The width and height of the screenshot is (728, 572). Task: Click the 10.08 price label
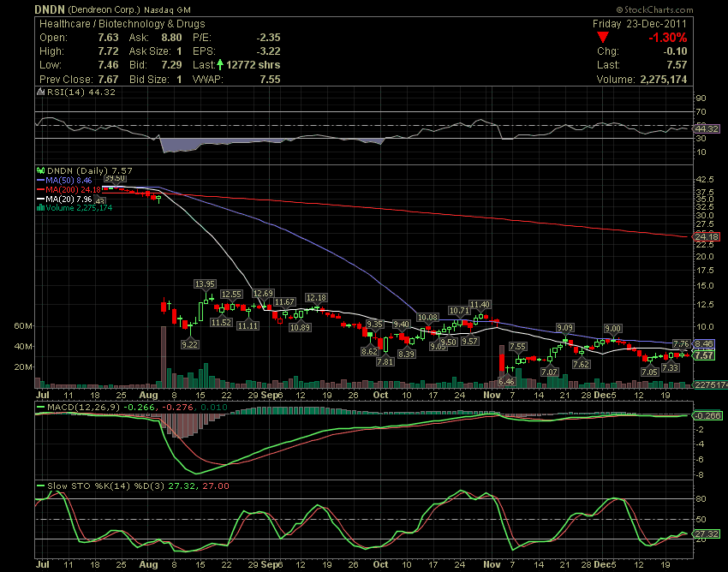coord(427,318)
